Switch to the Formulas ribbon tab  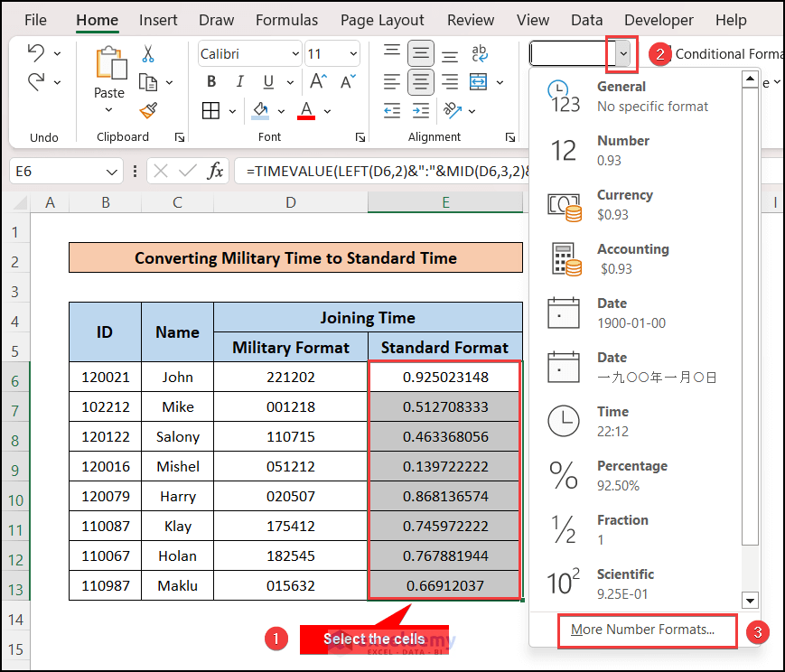click(x=286, y=19)
